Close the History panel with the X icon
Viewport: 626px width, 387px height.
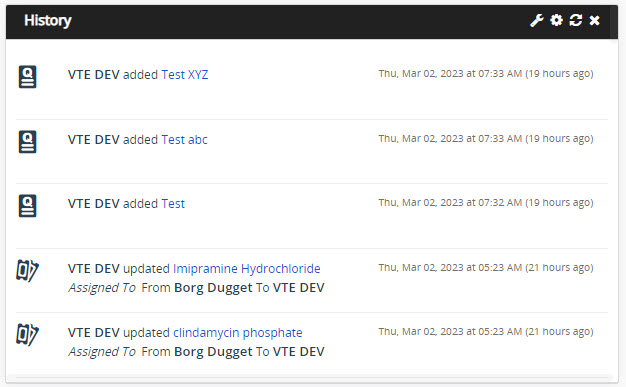(594, 20)
